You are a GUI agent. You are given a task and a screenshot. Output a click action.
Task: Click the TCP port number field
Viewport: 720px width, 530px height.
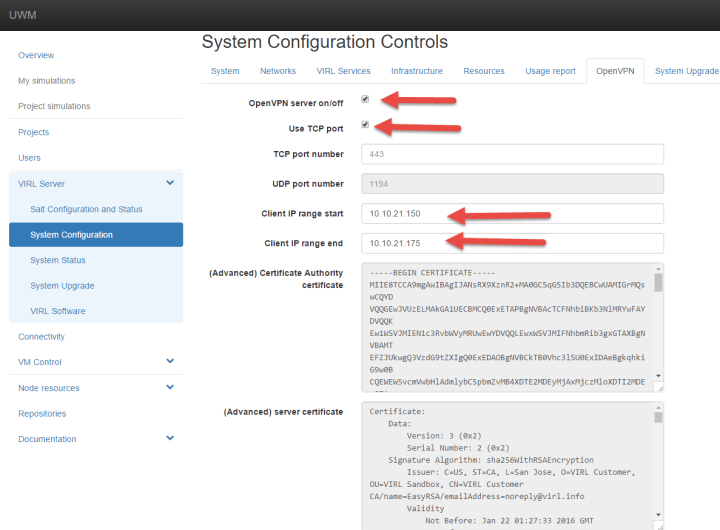(512, 154)
